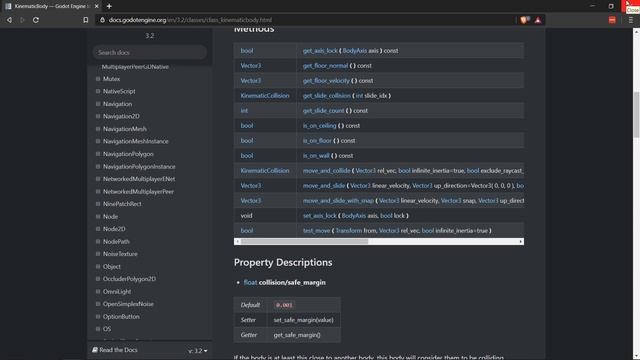Viewport: 640px width, 360px height.
Task: Click the bookmark icon beside address bar
Action: coord(85,20)
